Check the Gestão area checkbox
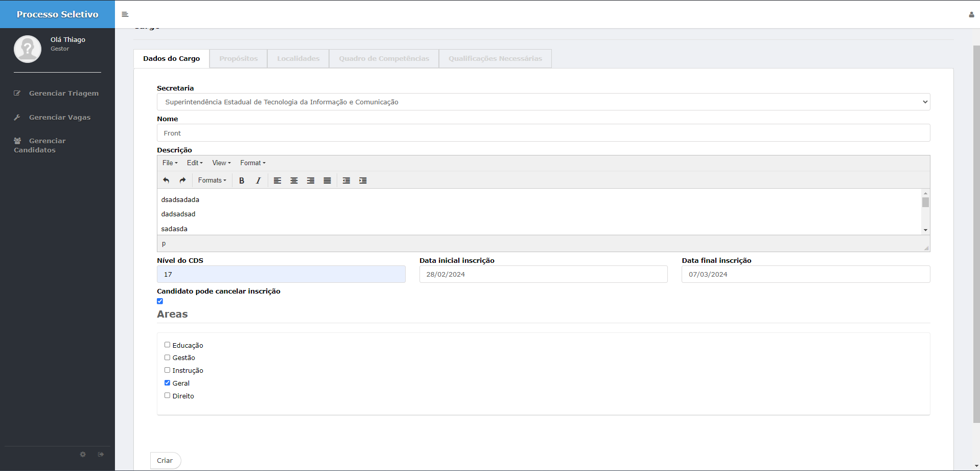The width and height of the screenshot is (980, 471). (x=167, y=357)
